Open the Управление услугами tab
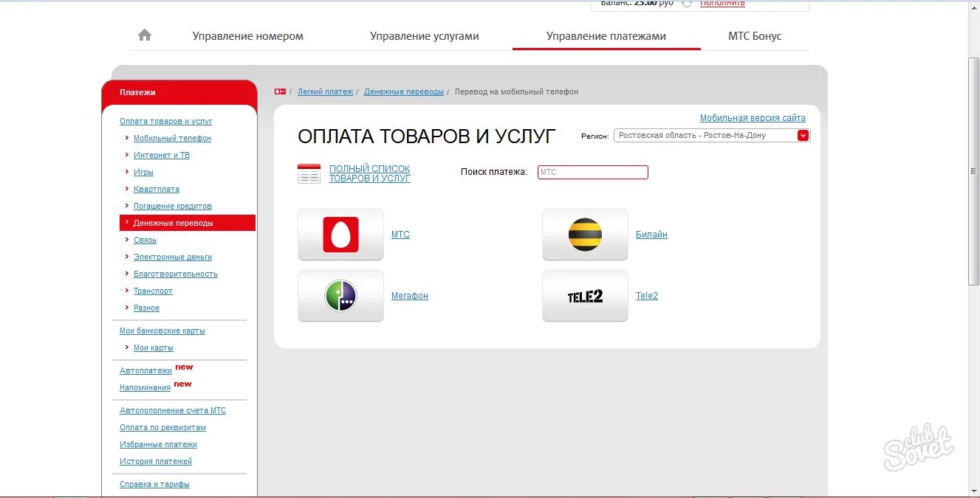The width and height of the screenshot is (980, 498). pos(425,36)
